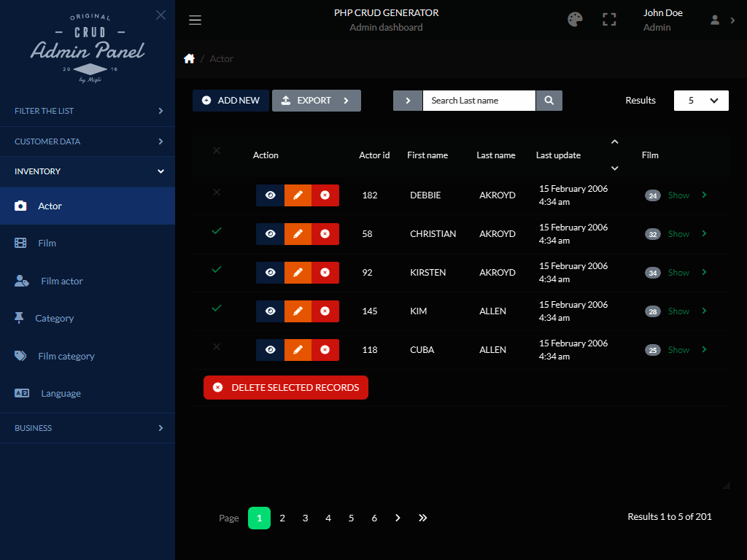Click the Search Last name input field
The width and height of the screenshot is (747, 560).
(x=479, y=100)
